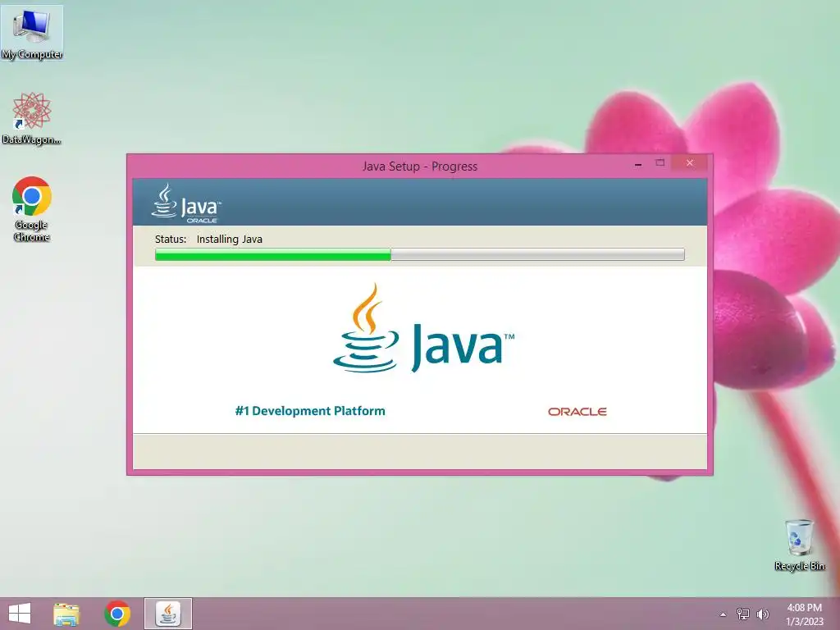Select the Google Chrome desktop shortcut
This screenshot has width=840, height=630.
32,209
